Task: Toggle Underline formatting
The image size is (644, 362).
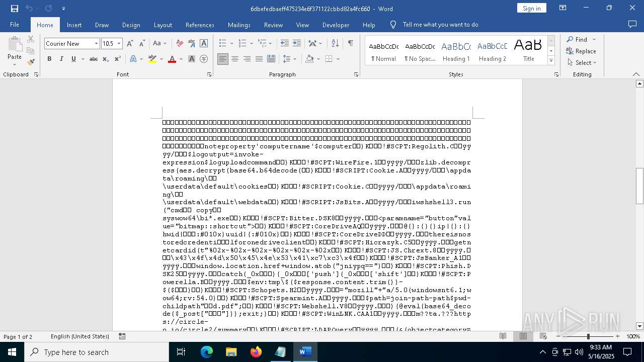Action: pyautogui.click(x=73, y=59)
